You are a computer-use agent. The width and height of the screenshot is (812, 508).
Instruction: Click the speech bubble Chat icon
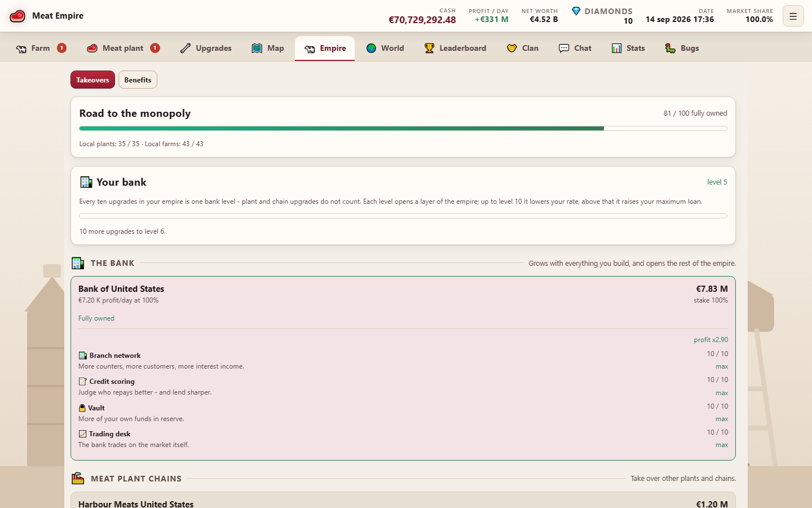pos(564,49)
